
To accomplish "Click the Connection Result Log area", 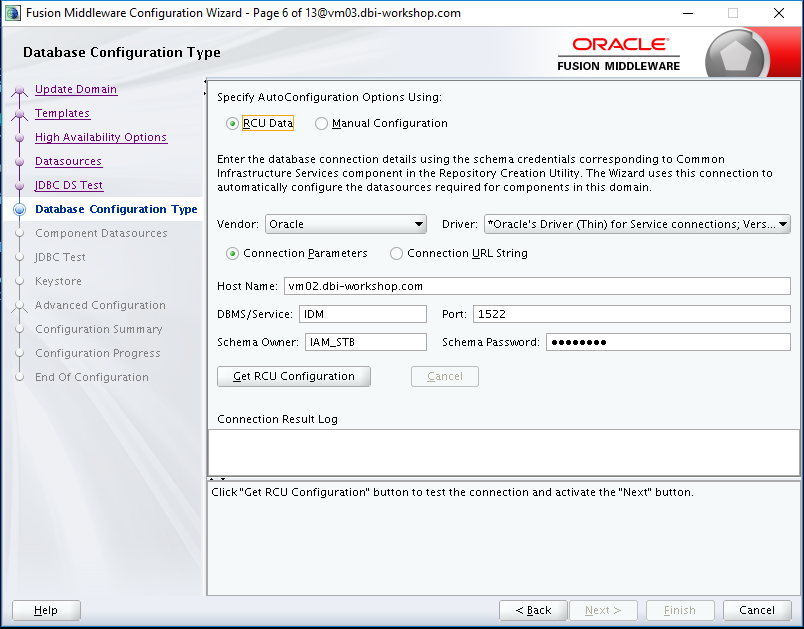I will pos(504,453).
